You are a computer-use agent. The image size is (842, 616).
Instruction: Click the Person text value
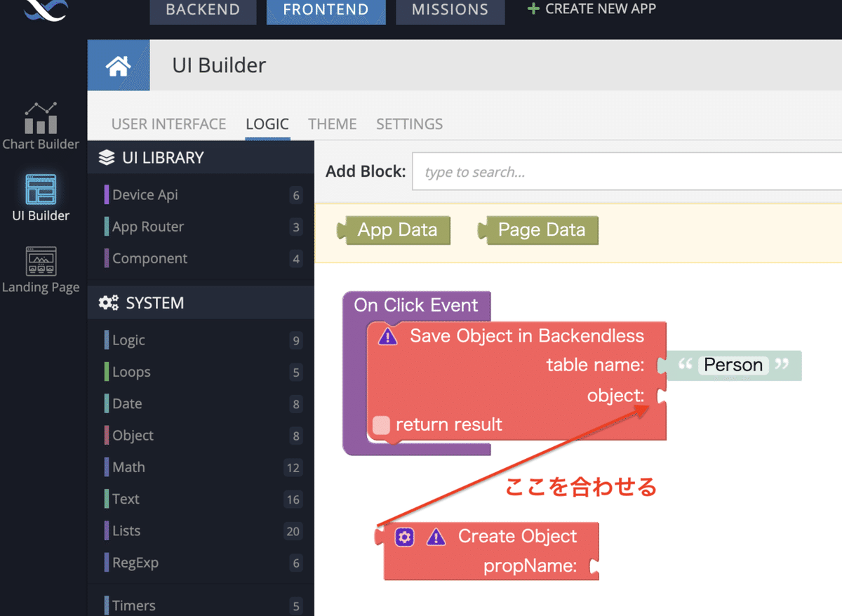coord(733,365)
